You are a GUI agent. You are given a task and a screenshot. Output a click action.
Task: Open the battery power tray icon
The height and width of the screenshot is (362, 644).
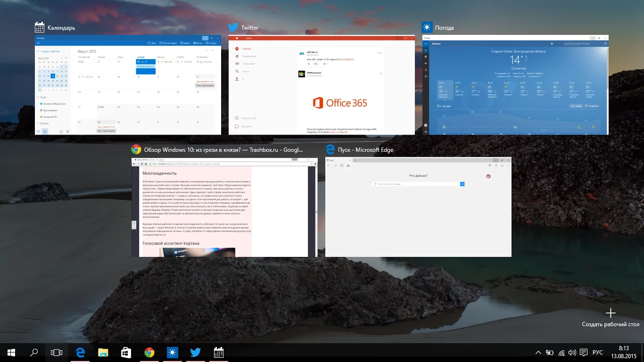pyautogui.click(x=550, y=352)
